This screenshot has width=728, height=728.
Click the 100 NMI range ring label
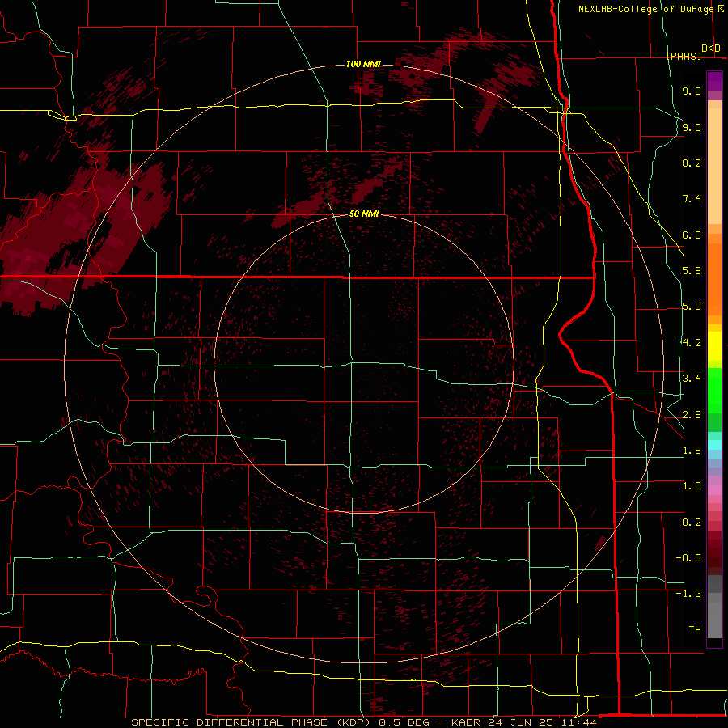pos(363,64)
